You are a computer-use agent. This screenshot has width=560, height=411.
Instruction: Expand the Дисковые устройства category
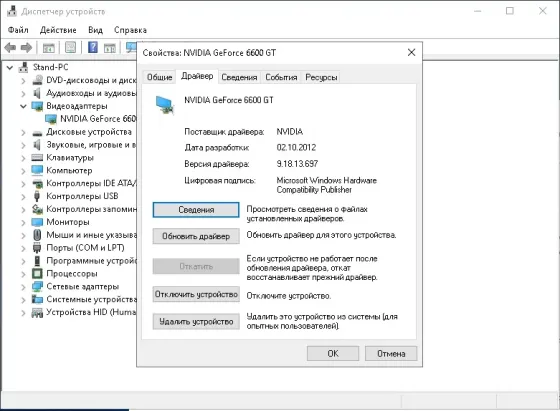[24, 132]
